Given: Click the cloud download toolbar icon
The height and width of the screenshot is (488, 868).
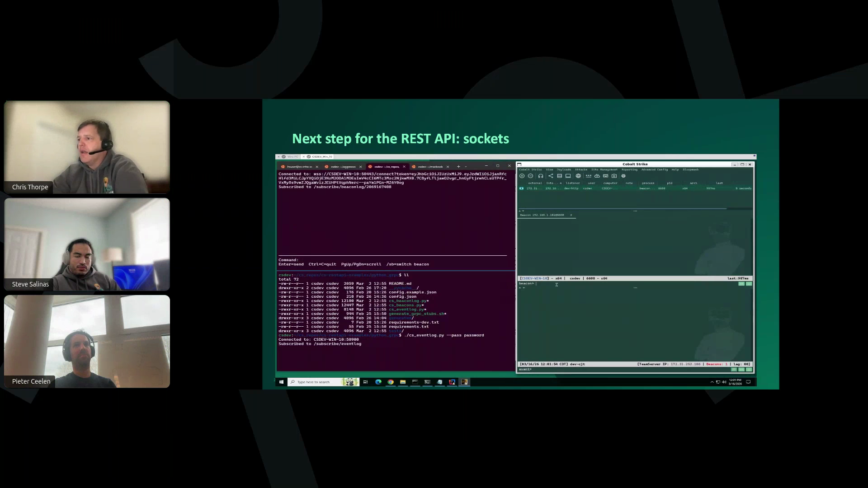Looking at the screenshot, I should click(597, 176).
